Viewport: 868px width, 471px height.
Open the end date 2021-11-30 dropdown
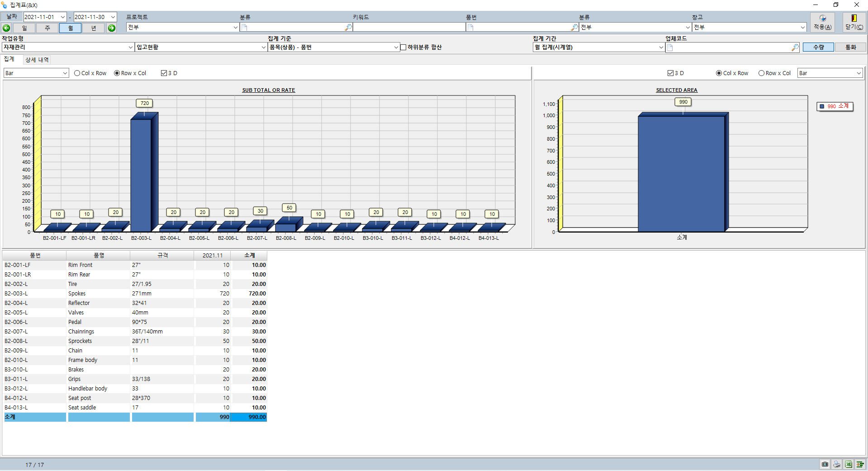tap(113, 17)
